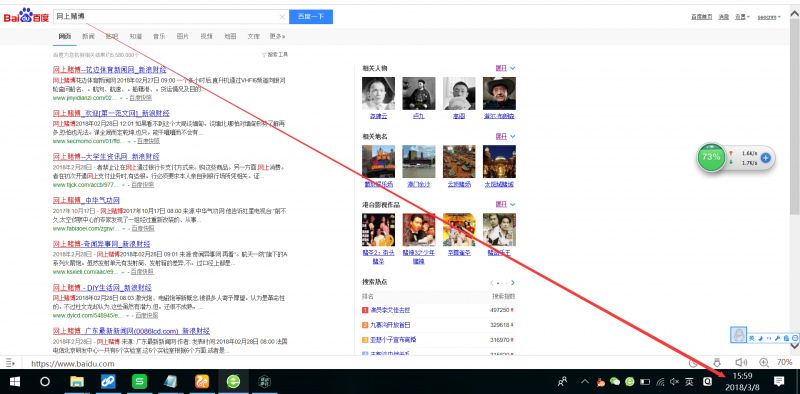Open the rank 1 hot search item
Viewport: 800px width, 394px height.
[390, 310]
